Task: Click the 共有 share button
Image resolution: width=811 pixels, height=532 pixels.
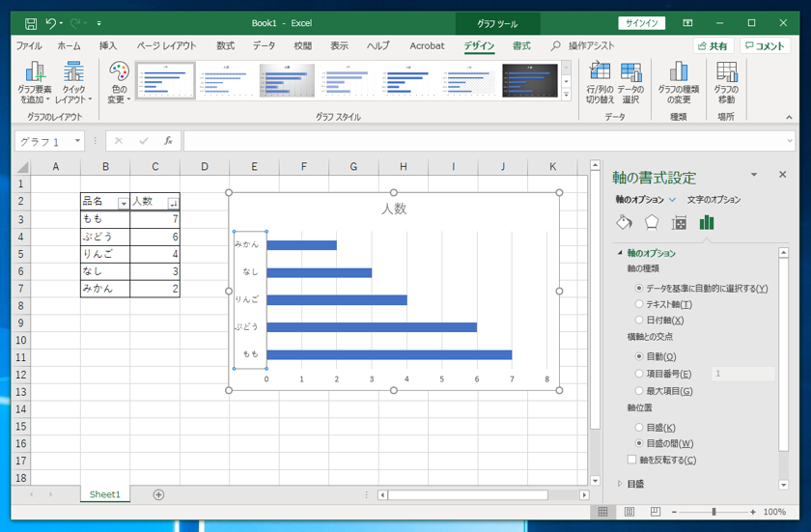Action: pyautogui.click(x=713, y=46)
